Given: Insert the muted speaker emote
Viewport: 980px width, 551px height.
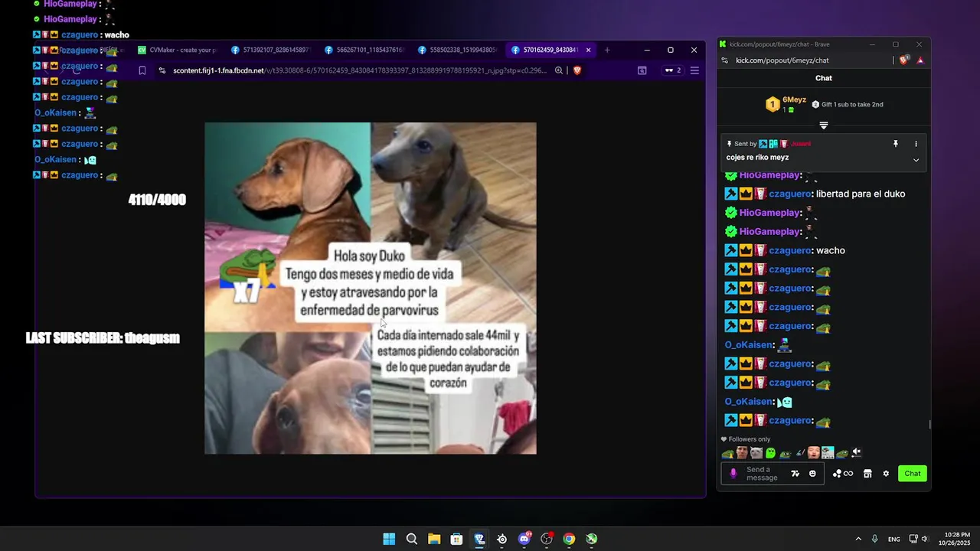Looking at the screenshot, I should (857, 453).
